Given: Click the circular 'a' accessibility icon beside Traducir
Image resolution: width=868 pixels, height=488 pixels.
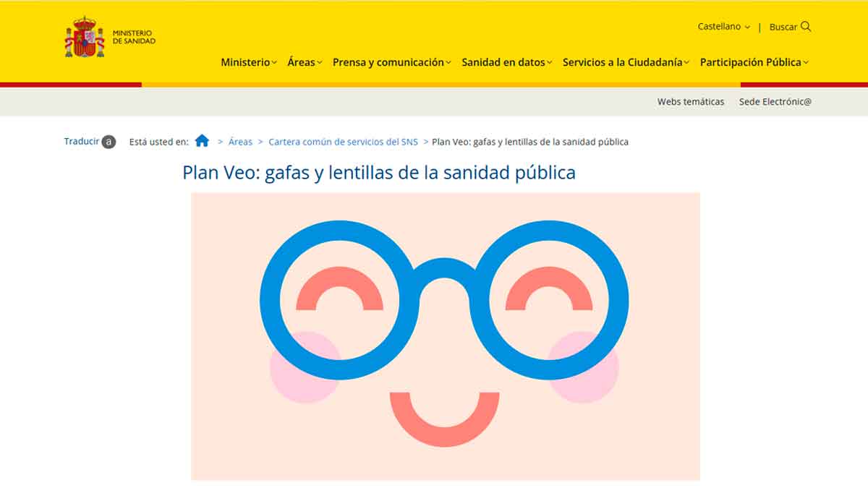Looking at the screenshot, I should tap(109, 142).
